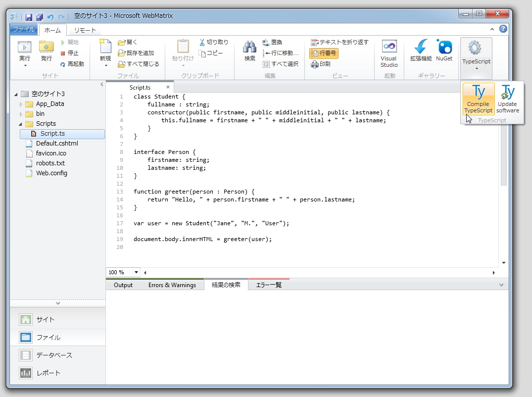
Task: Click the Copy (コピー) button
Action: (211, 53)
